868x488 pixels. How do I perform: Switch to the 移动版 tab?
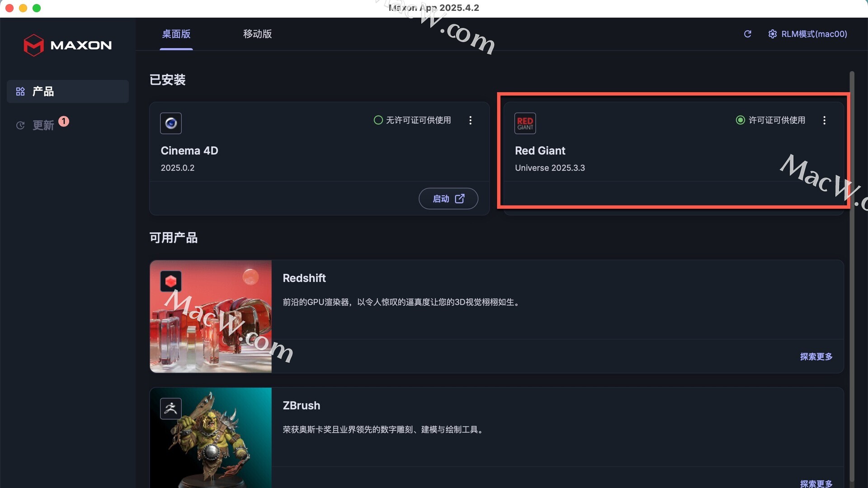[x=257, y=34]
